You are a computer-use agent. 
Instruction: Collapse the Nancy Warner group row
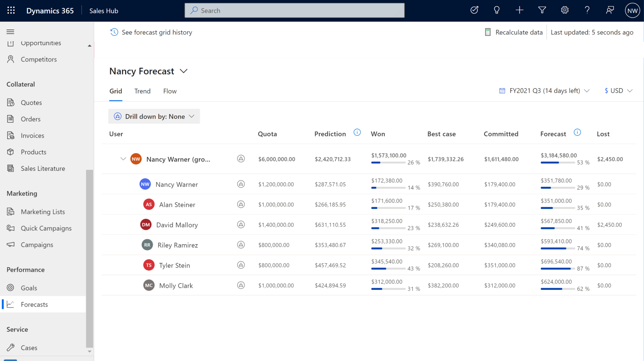123,159
